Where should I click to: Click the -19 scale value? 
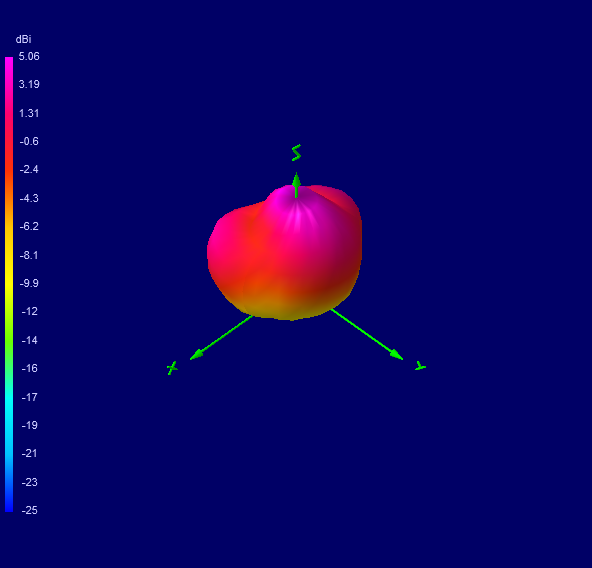click(29, 425)
